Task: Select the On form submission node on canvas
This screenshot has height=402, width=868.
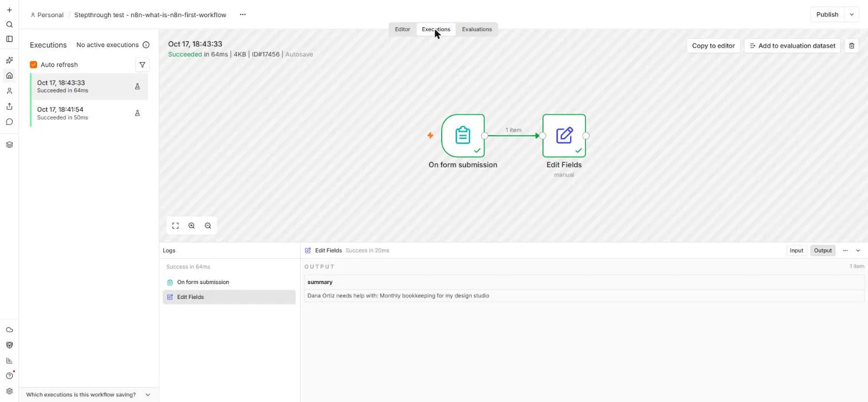Action: (463, 136)
